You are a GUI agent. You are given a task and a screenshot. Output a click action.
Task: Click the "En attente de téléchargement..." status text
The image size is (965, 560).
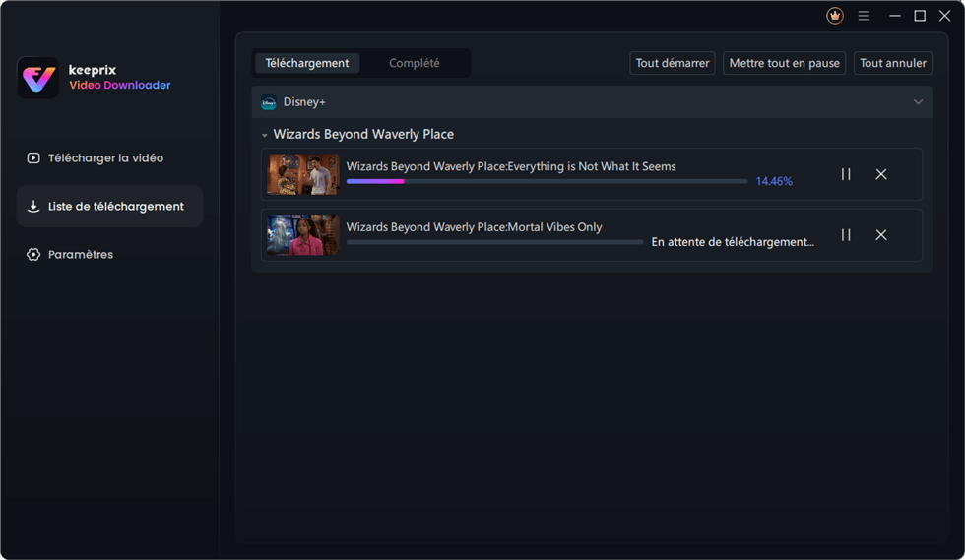pos(733,242)
